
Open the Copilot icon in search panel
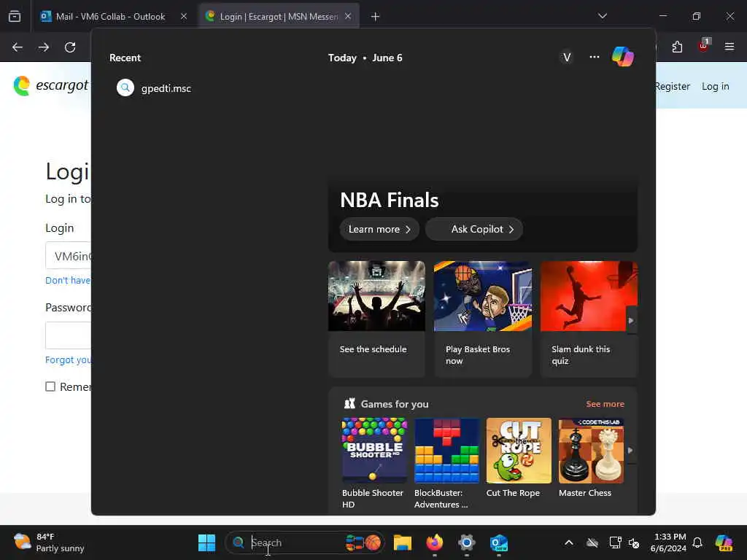tap(623, 57)
